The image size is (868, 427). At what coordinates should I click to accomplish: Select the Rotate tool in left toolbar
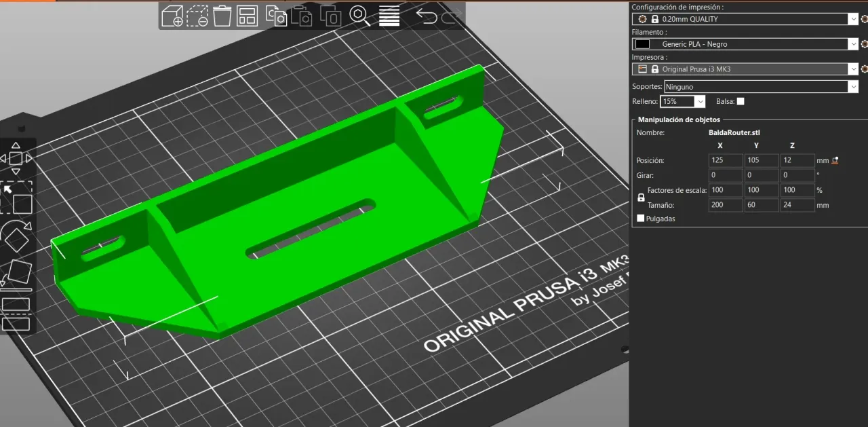coord(17,236)
